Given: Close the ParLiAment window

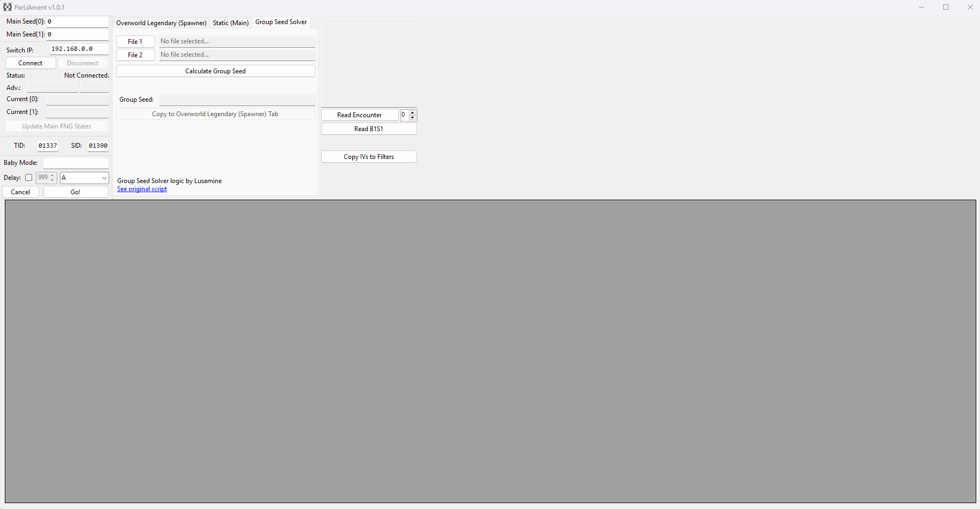Looking at the screenshot, I should pyautogui.click(x=970, y=7).
